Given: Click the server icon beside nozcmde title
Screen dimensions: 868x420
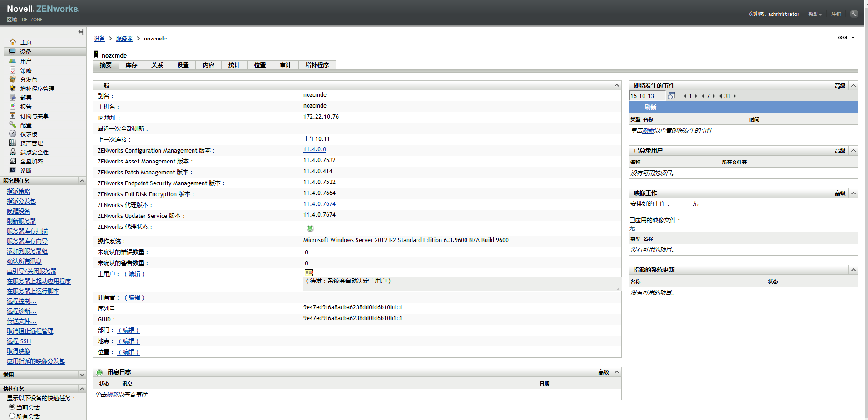Looking at the screenshot, I should (x=96, y=54).
